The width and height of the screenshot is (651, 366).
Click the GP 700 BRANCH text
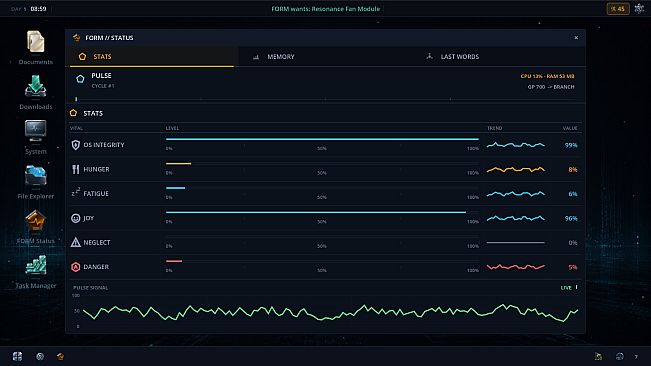coord(551,87)
